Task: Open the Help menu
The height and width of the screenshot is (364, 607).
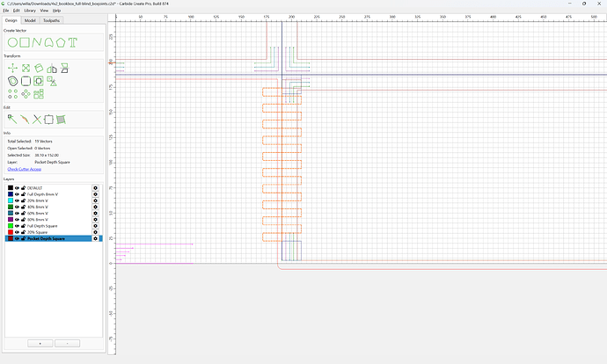Action: tap(56, 11)
